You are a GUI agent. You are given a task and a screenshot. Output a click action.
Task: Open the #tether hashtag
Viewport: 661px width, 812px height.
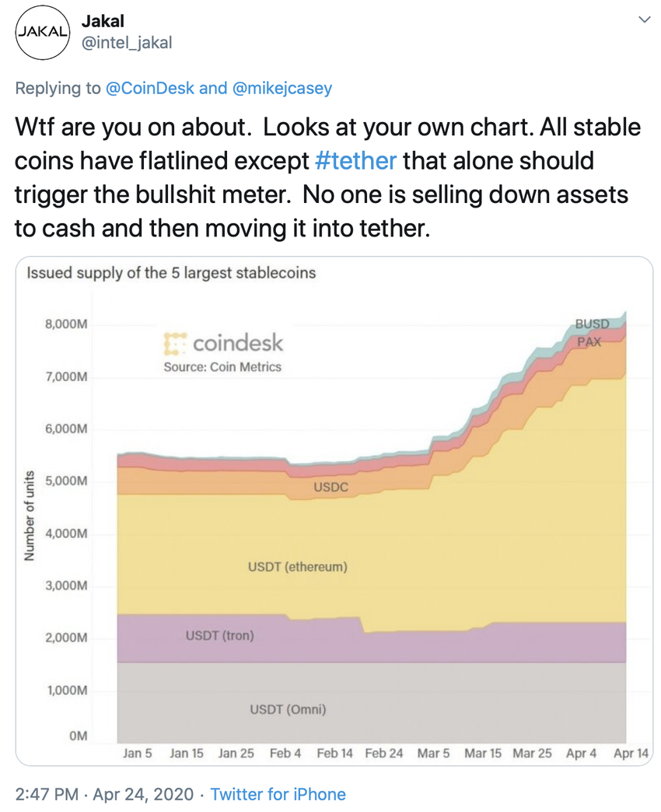click(x=356, y=161)
